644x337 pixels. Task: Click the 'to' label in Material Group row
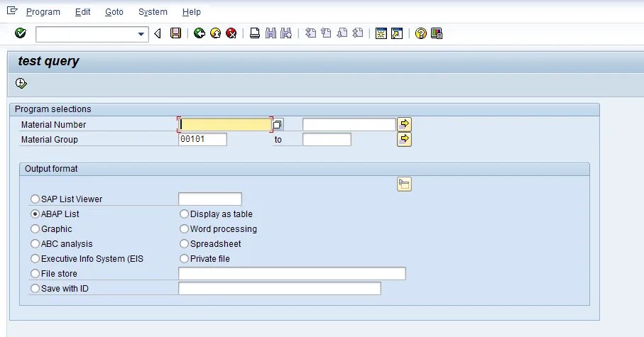278,140
